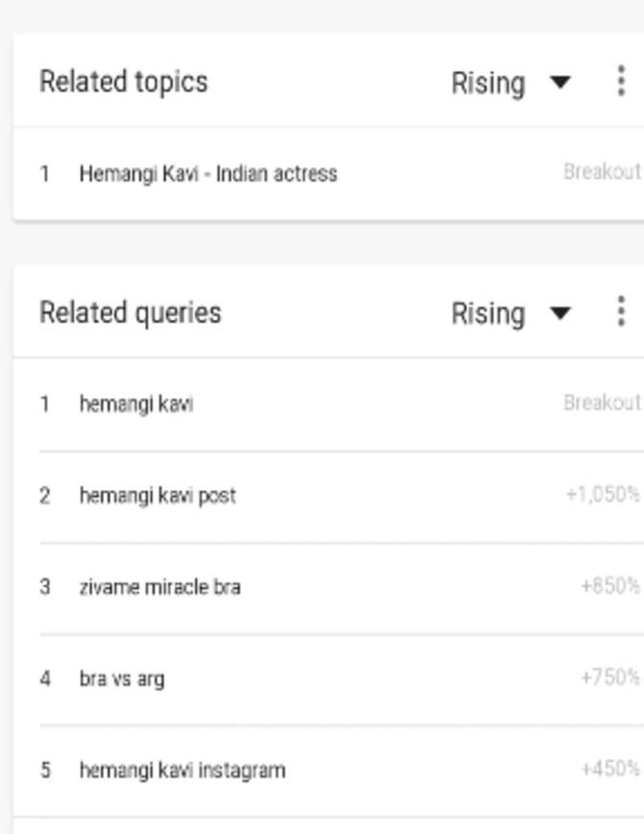
Task: Click the +450% growth value
Action: [609, 769]
